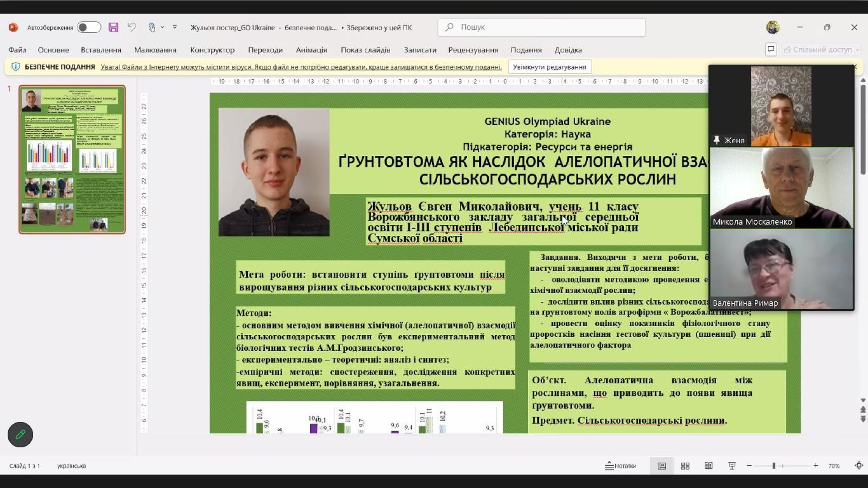The width and height of the screenshot is (868, 488).
Task: Switch to Slide Sorter view icon
Action: click(685, 465)
